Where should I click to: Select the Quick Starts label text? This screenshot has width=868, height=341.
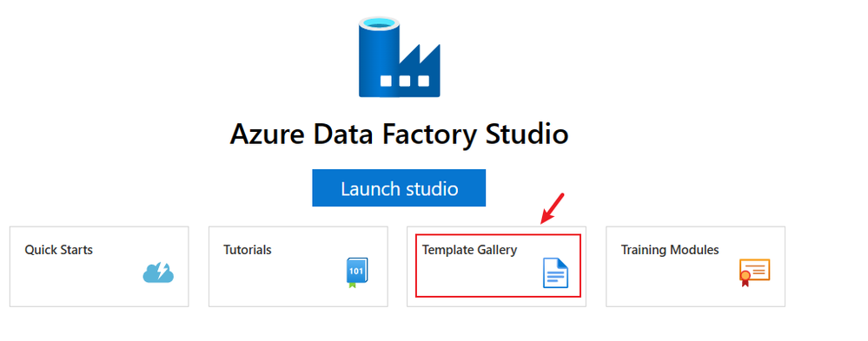click(x=59, y=250)
